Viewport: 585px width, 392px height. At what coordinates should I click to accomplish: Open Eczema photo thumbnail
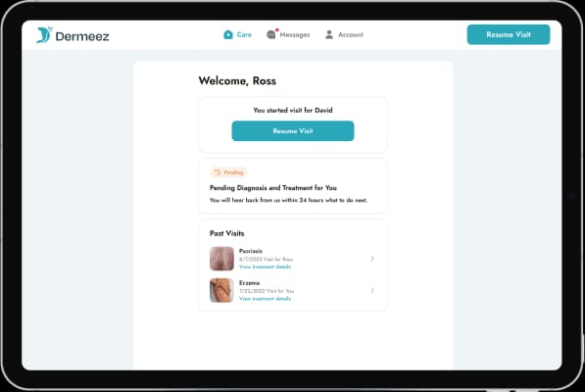pos(221,290)
